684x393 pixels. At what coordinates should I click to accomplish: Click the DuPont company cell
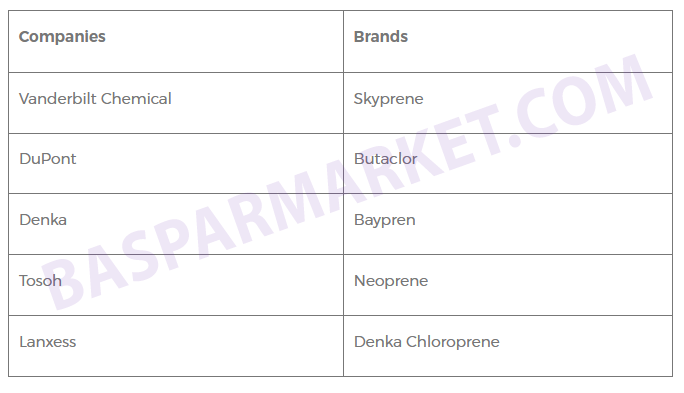tap(176, 164)
